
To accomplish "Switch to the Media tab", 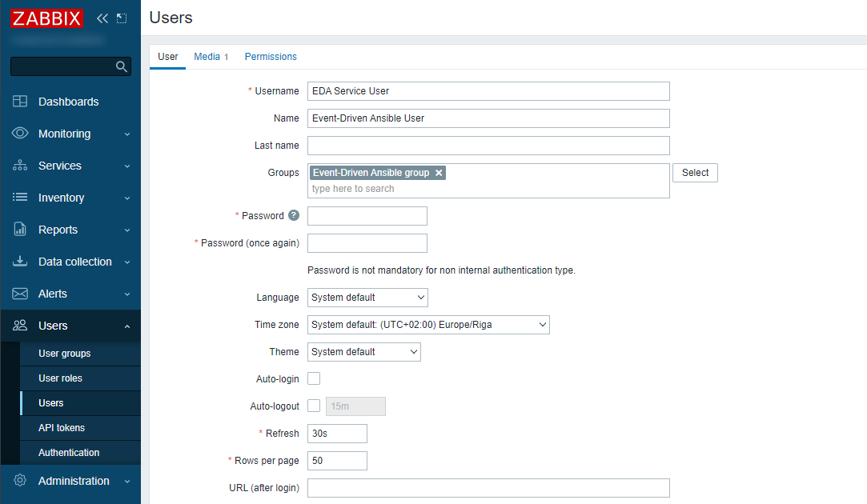I will pyautogui.click(x=207, y=57).
